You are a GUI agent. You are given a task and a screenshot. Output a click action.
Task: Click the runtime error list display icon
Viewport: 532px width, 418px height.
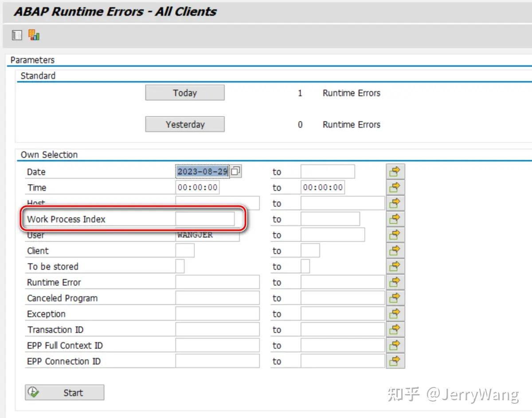(x=16, y=35)
